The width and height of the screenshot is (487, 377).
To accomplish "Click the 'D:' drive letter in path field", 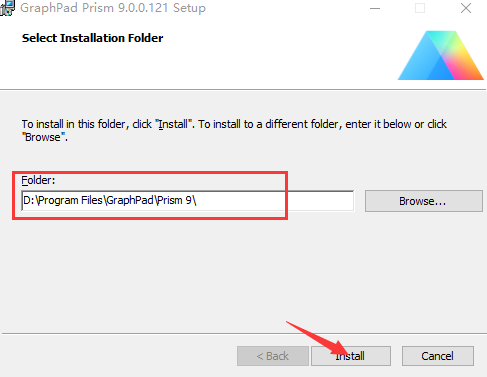I will (29, 200).
